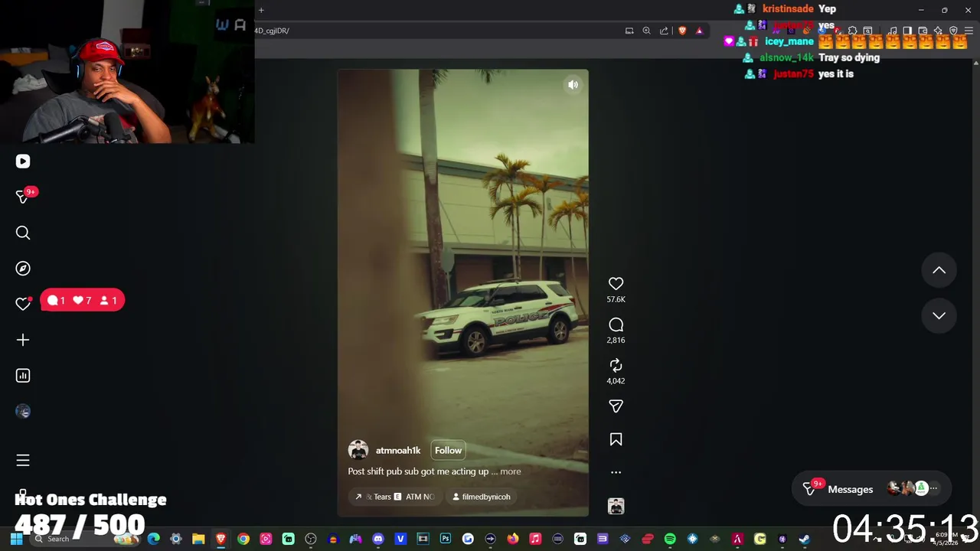
Task: Open Google Chrome from taskbar
Action: (x=243, y=539)
